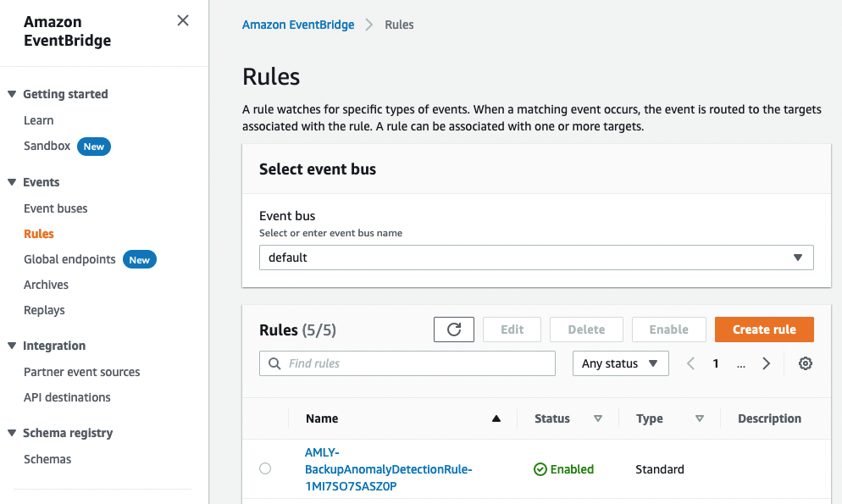This screenshot has width=842, height=504.
Task: Go to next page of rules
Action: pyautogui.click(x=766, y=363)
